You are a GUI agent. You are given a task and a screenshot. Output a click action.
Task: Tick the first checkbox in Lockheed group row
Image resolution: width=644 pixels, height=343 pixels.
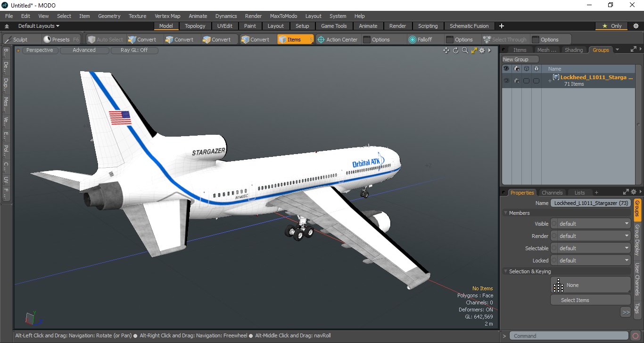[526, 81]
